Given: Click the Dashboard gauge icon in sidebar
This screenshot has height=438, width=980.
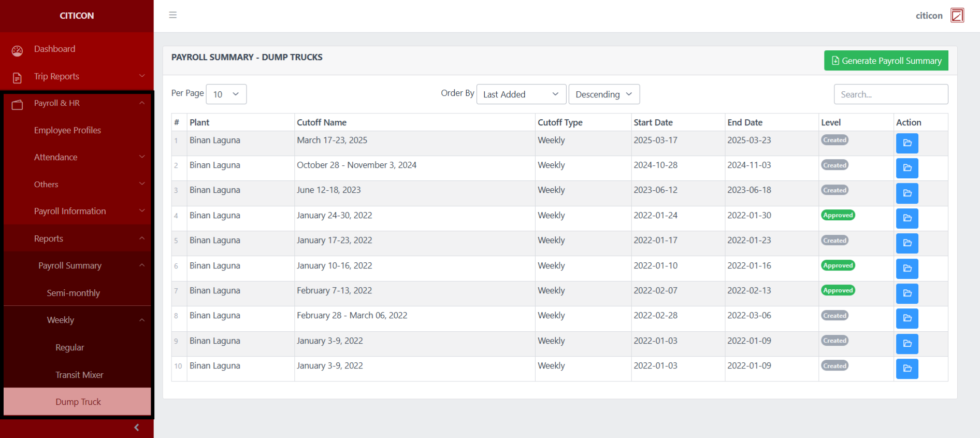Looking at the screenshot, I should [17, 50].
